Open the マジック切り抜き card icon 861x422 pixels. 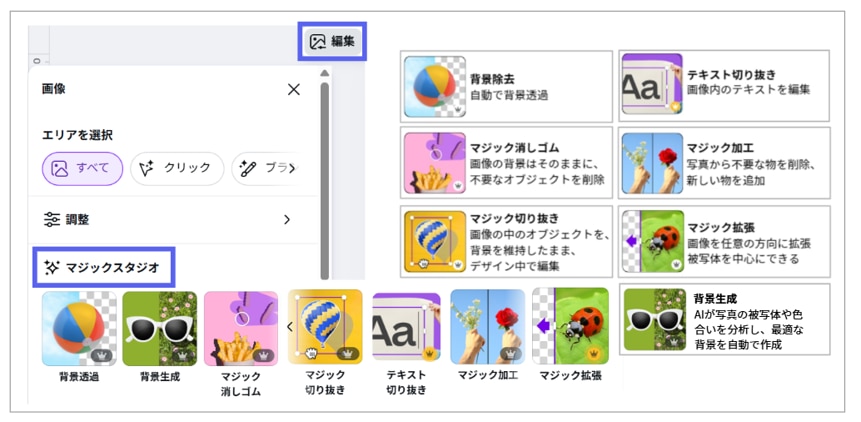tap(435, 242)
